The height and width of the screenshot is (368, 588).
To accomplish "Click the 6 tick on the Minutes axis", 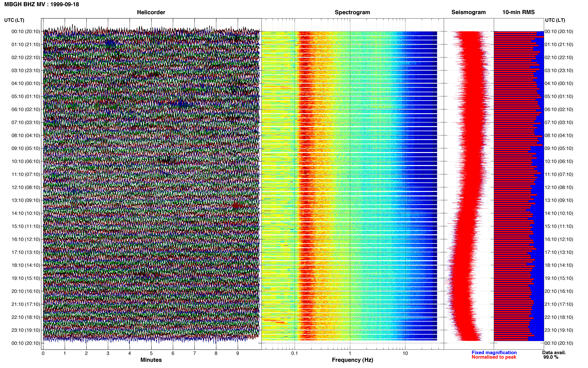I will pyautogui.click(x=173, y=353).
